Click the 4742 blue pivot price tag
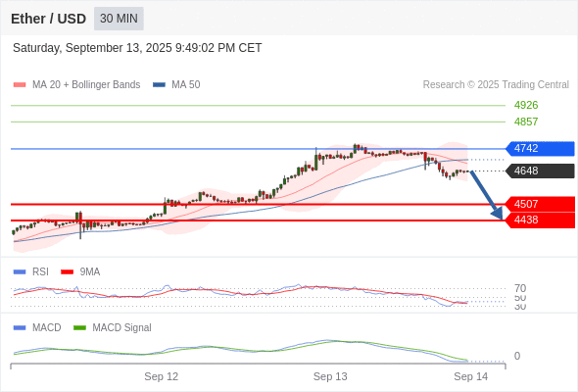 click(x=540, y=149)
